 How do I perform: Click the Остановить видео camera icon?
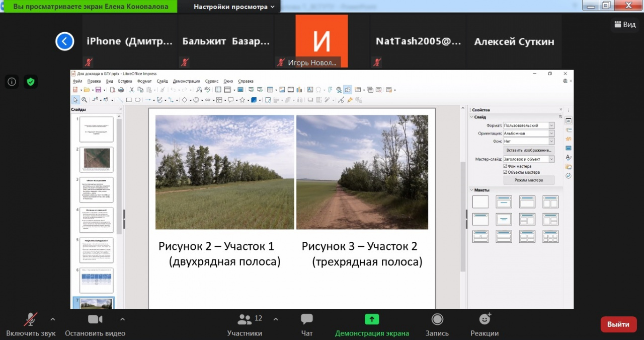pyautogui.click(x=95, y=319)
